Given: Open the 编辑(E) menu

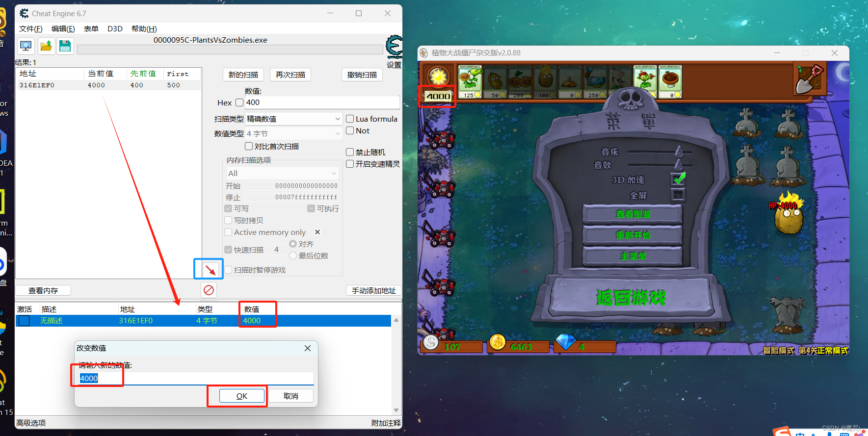Looking at the screenshot, I should (63, 29).
